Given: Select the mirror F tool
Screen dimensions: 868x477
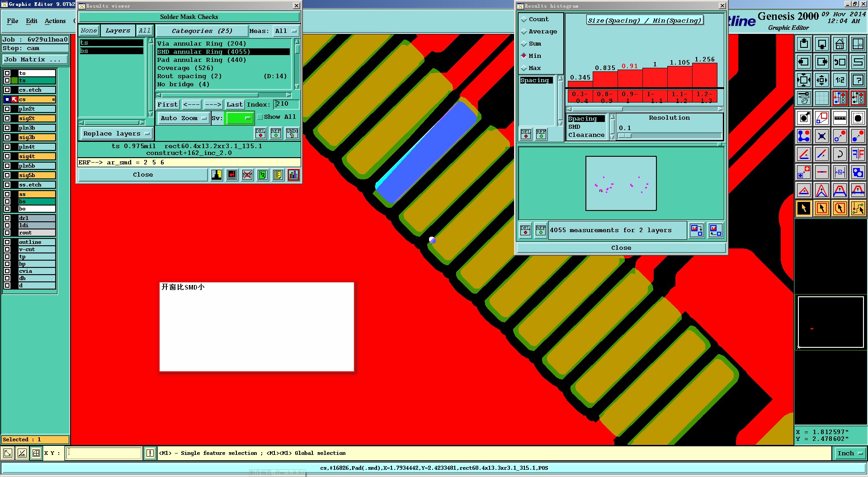Looking at the screenshot, I should [858, 154].
